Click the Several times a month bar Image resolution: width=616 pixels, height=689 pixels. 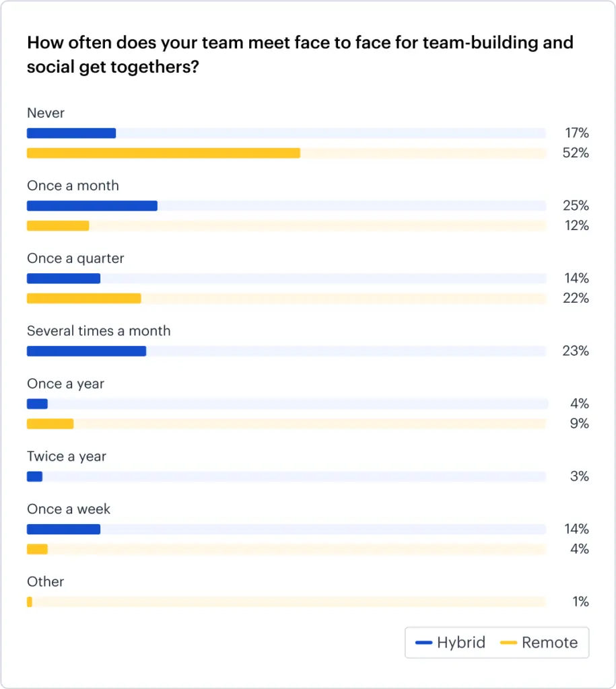coord(86,351)
